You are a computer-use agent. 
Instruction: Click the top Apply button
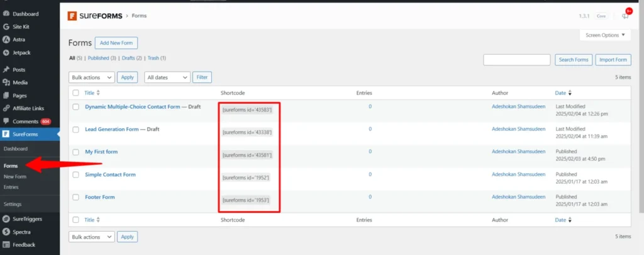pyautogui.click(x=127, y=77)
